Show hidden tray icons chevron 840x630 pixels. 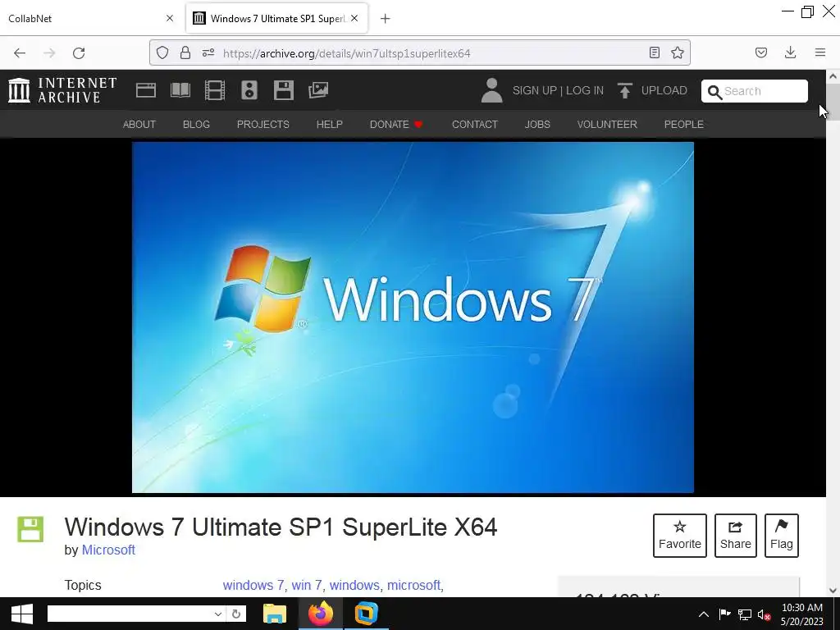[703, 614]
